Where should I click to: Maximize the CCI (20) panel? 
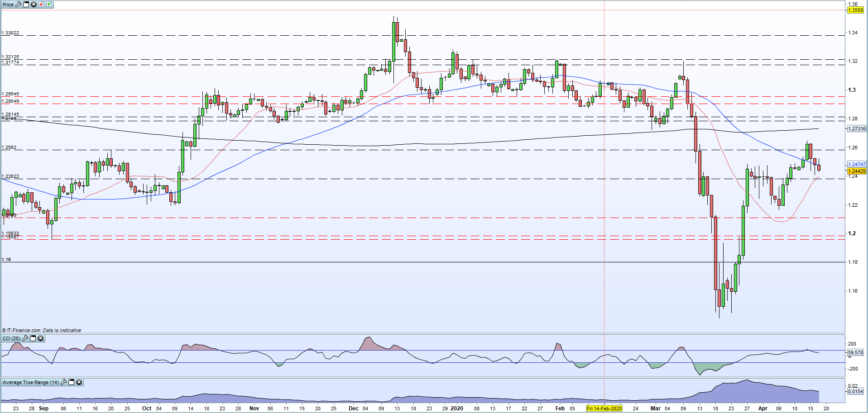pyautogui.click(x=33, y=338)
